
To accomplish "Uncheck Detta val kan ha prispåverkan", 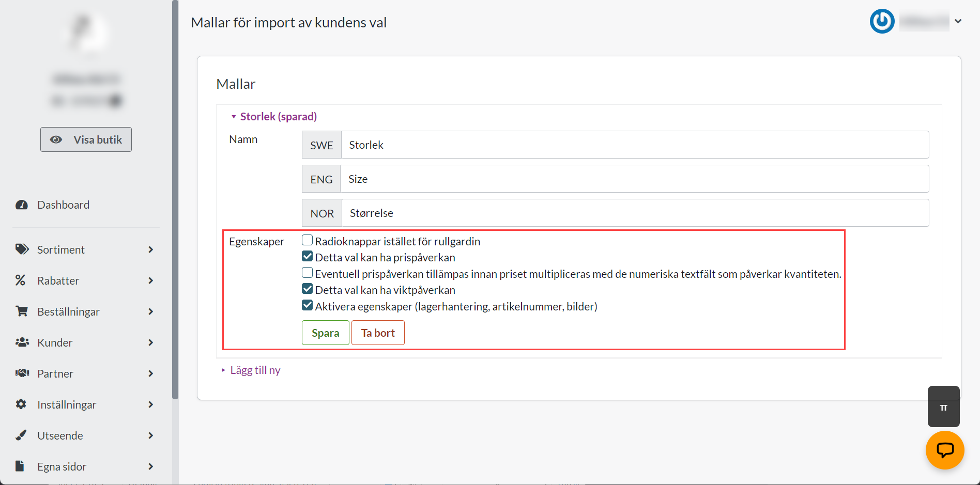I will [x=308, y=257].
